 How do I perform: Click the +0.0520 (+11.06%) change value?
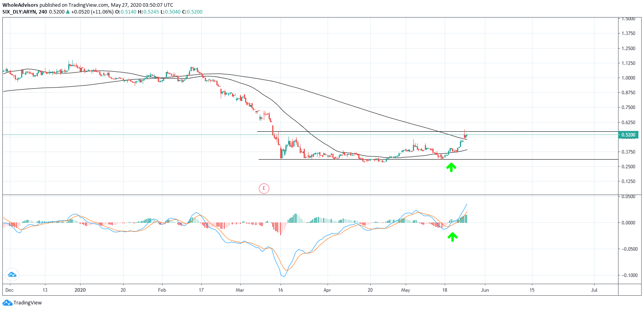pos(92,12)
